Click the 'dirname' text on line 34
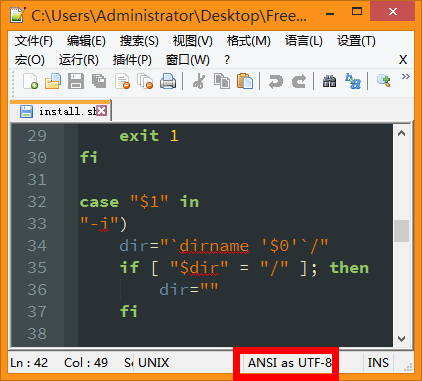The width and height of the screenshot is (422, 381). pyautogui.click(x=214, y=246)
